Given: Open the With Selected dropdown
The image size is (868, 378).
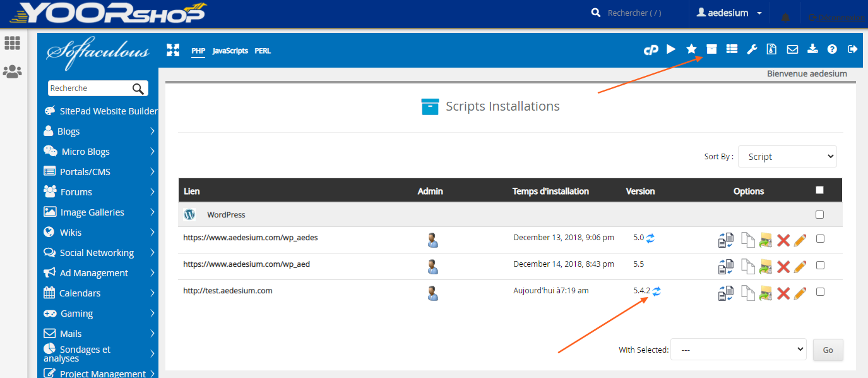Looking at the screenshot, I should coord(738,349).
